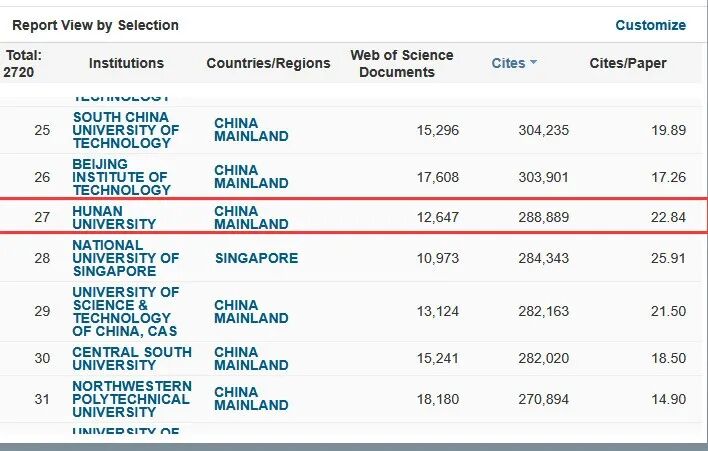Screen dimensions: 708x451
Task: Open University of Science & Technology of China
Action: [x=126, y=311]
